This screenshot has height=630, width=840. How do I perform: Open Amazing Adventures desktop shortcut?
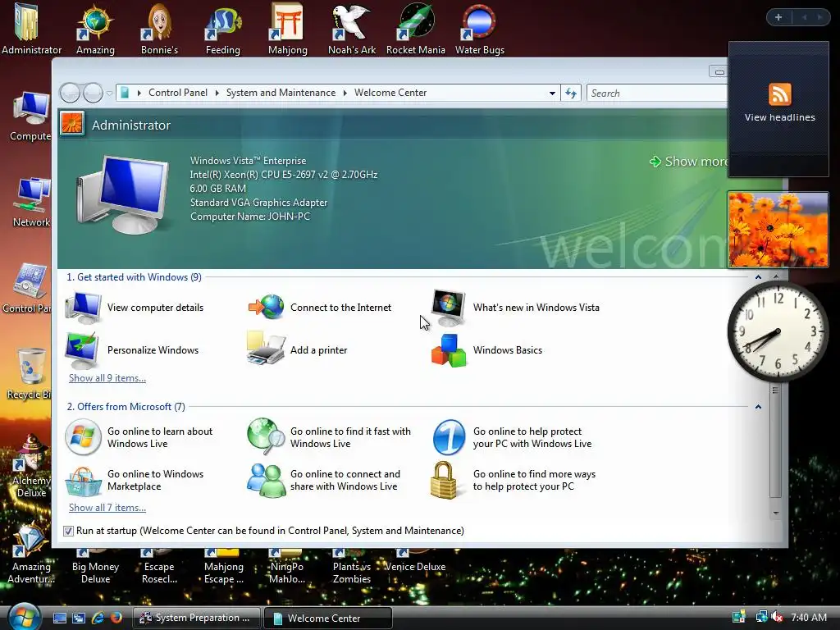(x=31, y=553)
